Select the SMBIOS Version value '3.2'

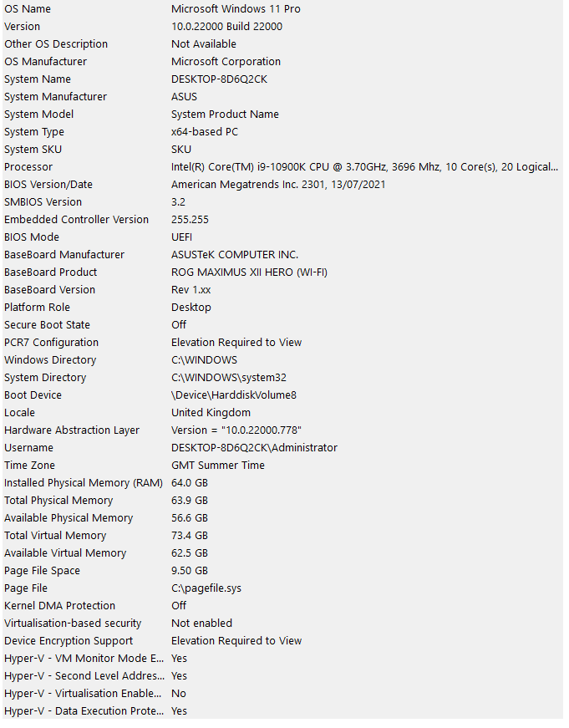(x=178, y=202)
